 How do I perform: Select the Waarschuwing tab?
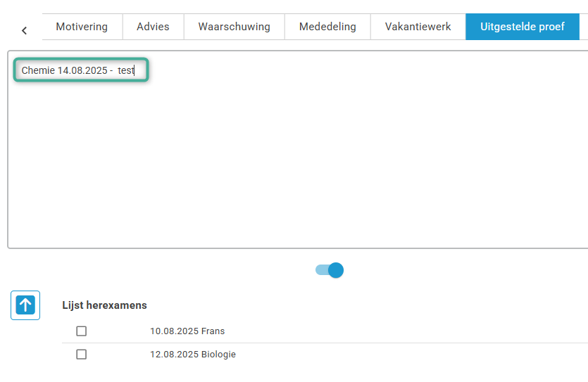coord(234,27)
